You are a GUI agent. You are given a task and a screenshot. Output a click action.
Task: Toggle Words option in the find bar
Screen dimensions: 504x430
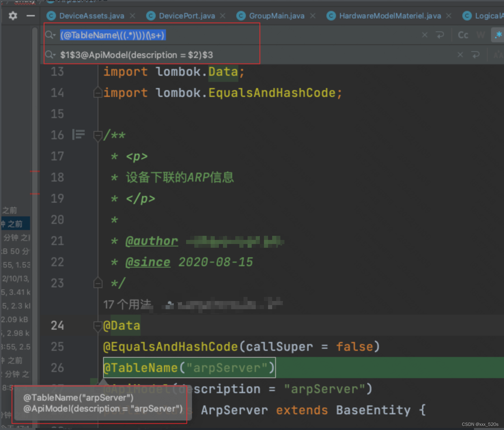(481, 35)
